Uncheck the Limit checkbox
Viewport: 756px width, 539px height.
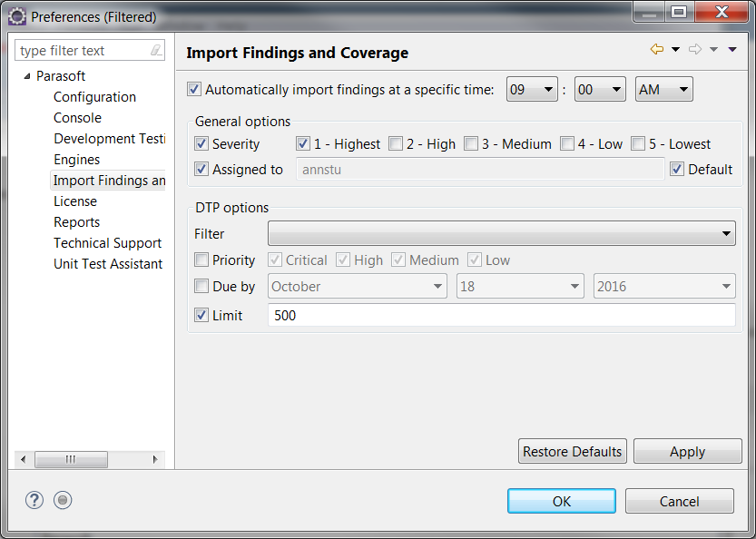[201, 315]
